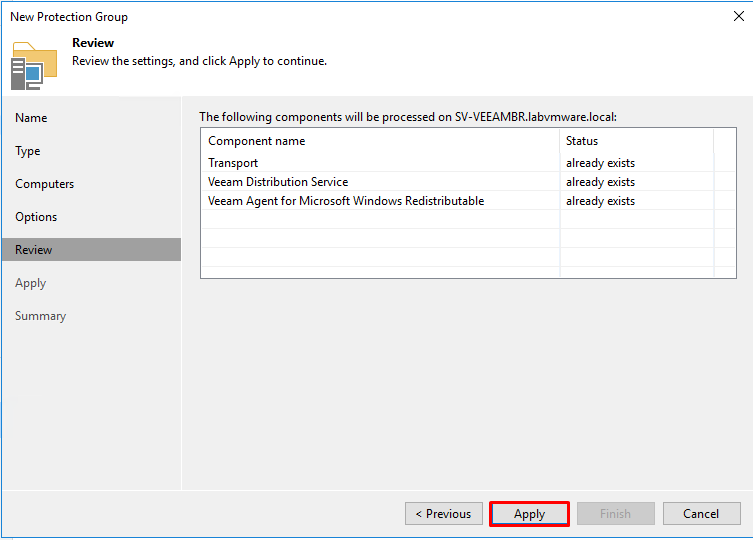Close the New Protection Group dialog
Image resolution: width=753 pixels, height=540 pixels.
739,16
